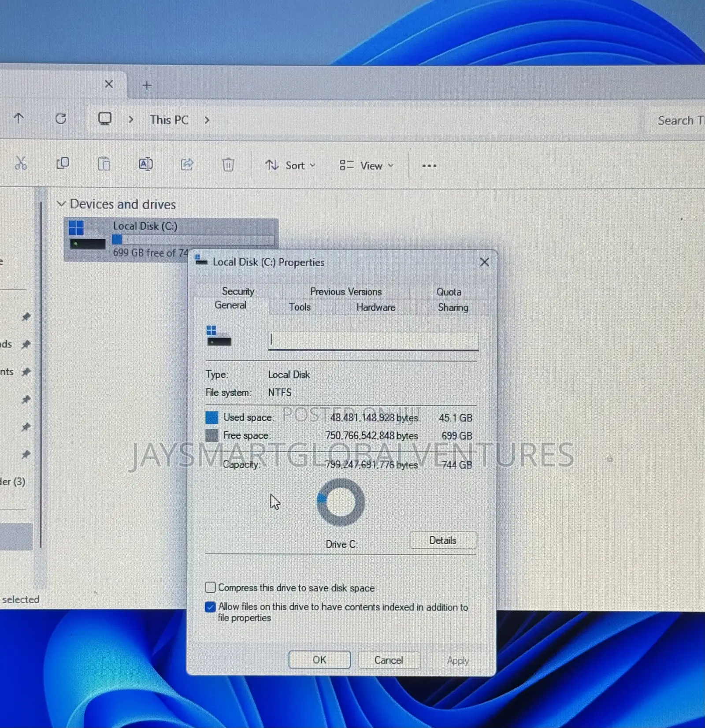This screenshot has height=728, width=705.
Task: Click OK in the Properties dialog
Action: tap(319, 660)
